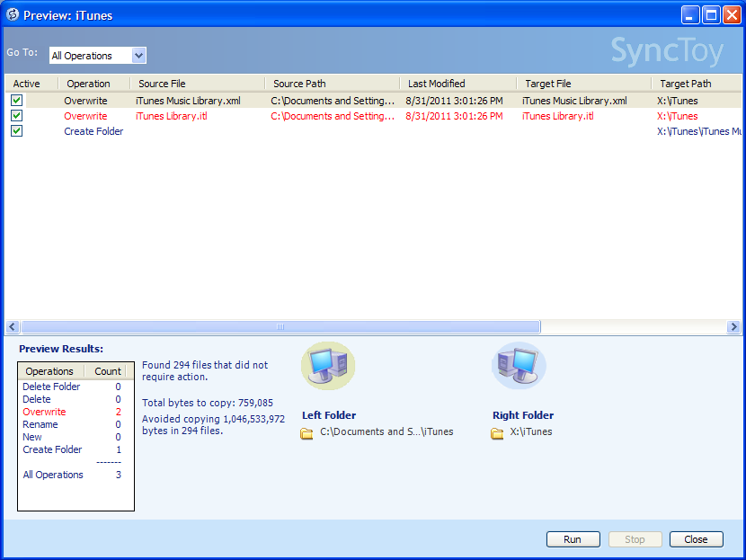Click the Right Folder path X:\iTunes
Viewport: 746px width, 560px height.
531,431
